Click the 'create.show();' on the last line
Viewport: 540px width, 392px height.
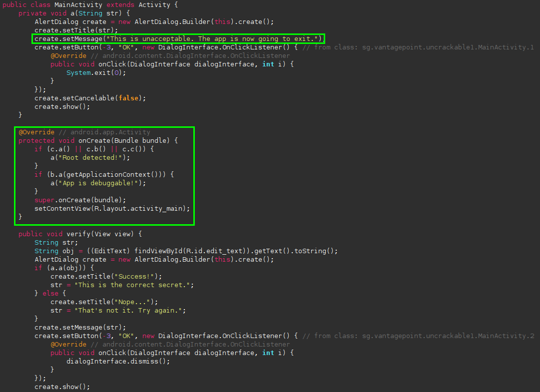(62, 387)
